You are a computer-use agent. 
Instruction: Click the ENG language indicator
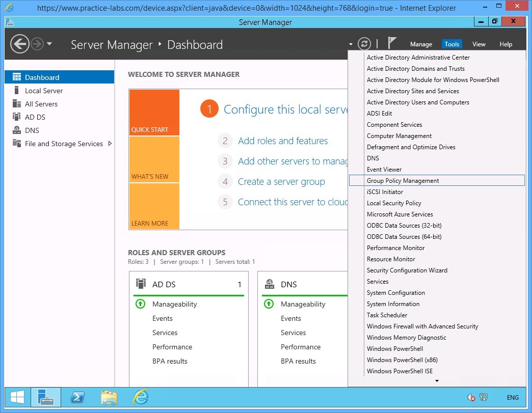coord(512,397)
